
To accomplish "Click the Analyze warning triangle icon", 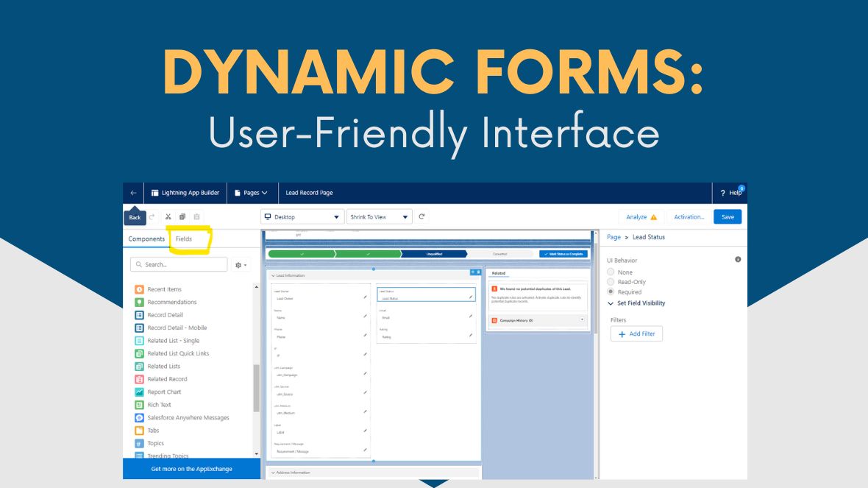I will 654,217.
